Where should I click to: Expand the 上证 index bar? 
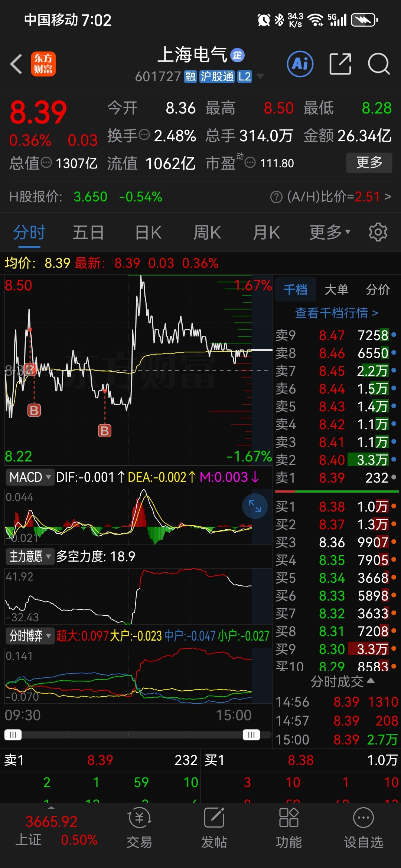(x=52, y=808)
